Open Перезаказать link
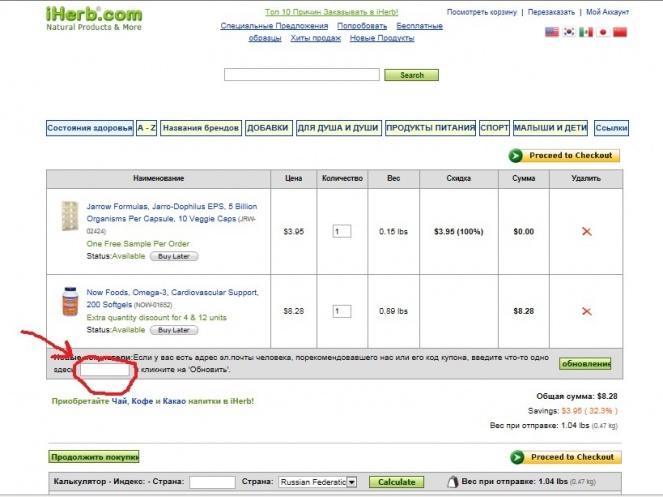This screenshot has height=497, width=663. [x=551, y=12]
